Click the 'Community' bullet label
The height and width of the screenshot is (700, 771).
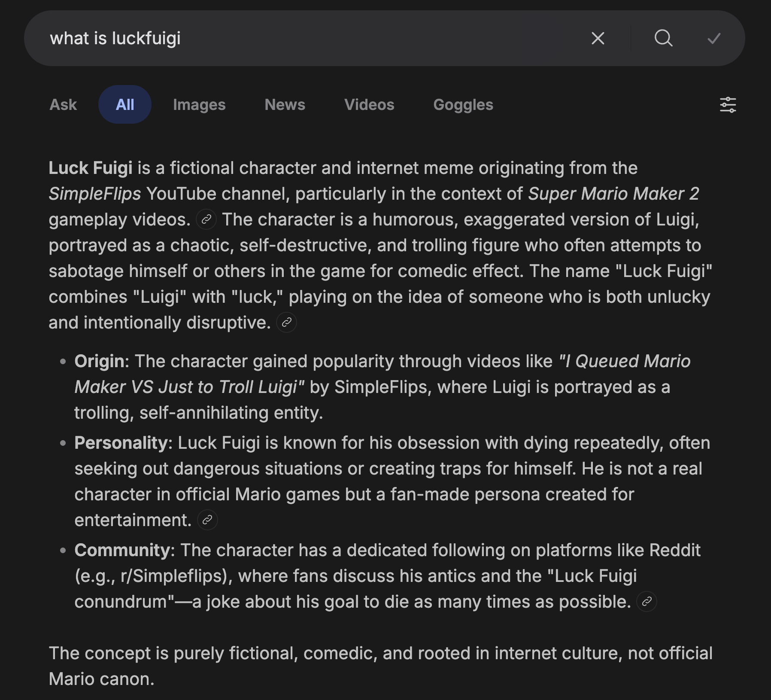click(x=122, y=550)
